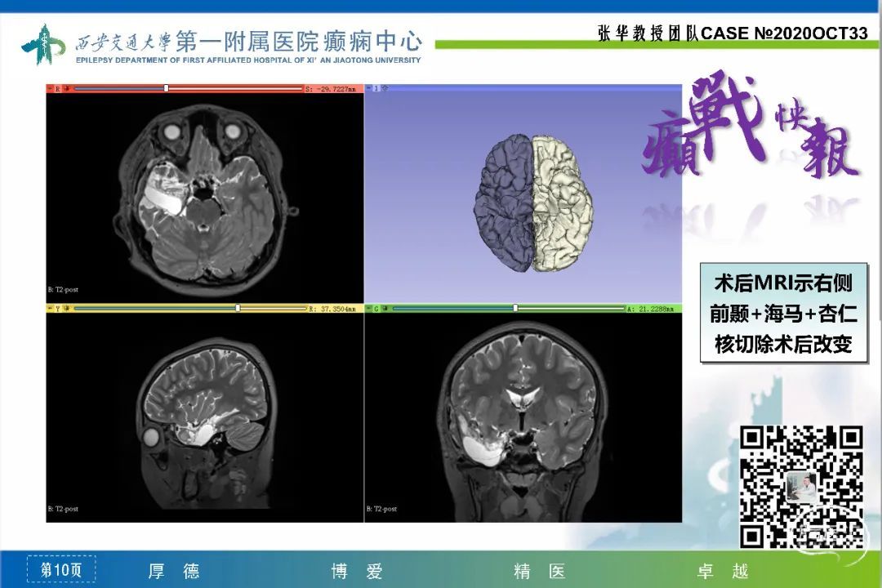Click the green slice offset slider handle

(x=515, y=309)
